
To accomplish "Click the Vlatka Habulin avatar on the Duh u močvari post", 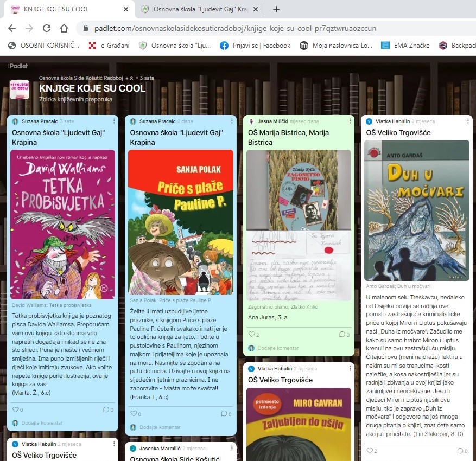I will pyautogui.click(x=369, y=121).
